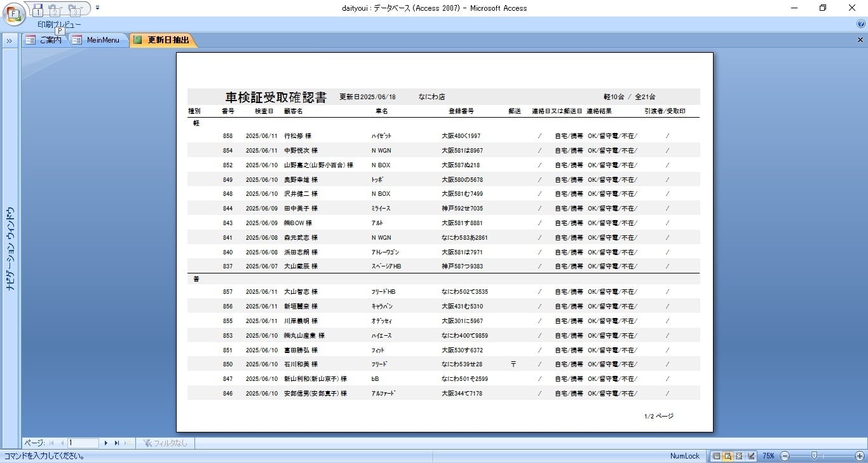Screen dimensions: 868x463
Task: Switch to Layout View in status bar
Action: pos(739,456)
